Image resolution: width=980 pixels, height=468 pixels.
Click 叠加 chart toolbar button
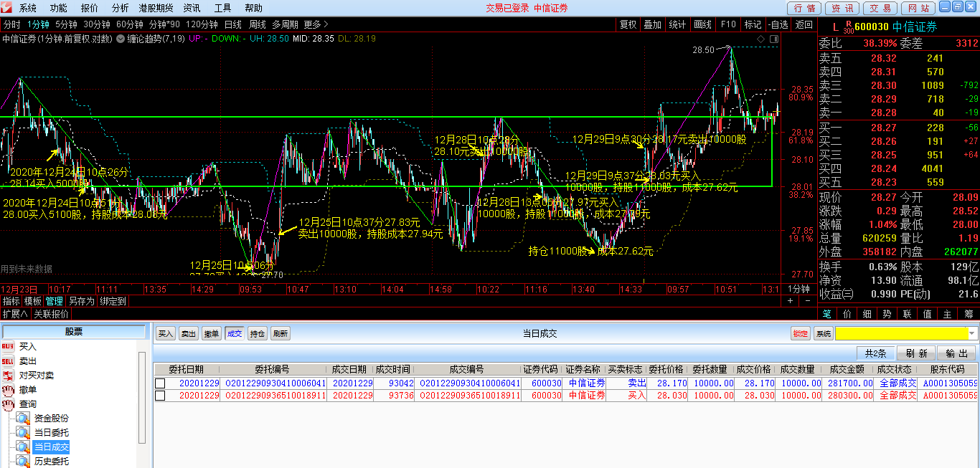pos(652,24)
